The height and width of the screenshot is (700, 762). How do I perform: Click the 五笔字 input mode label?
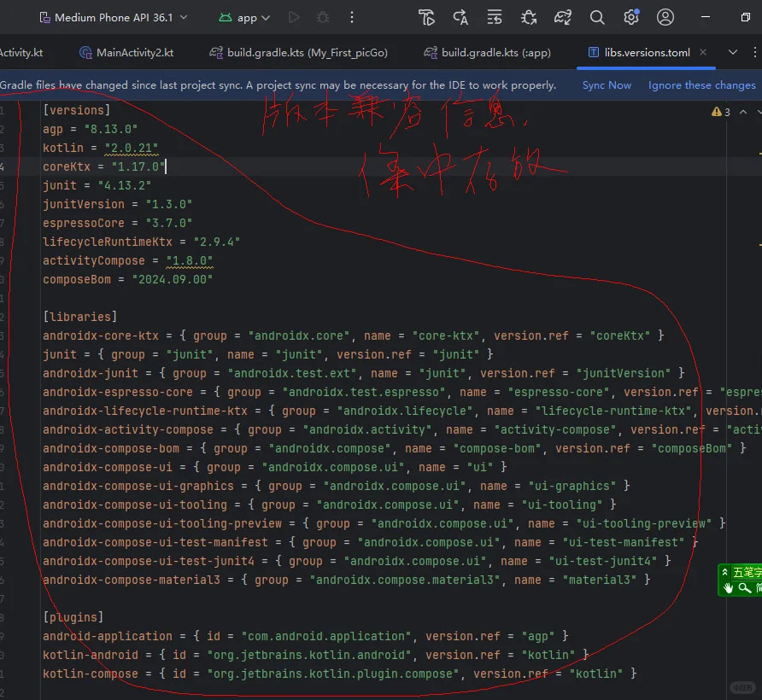(x=747, y=572)
